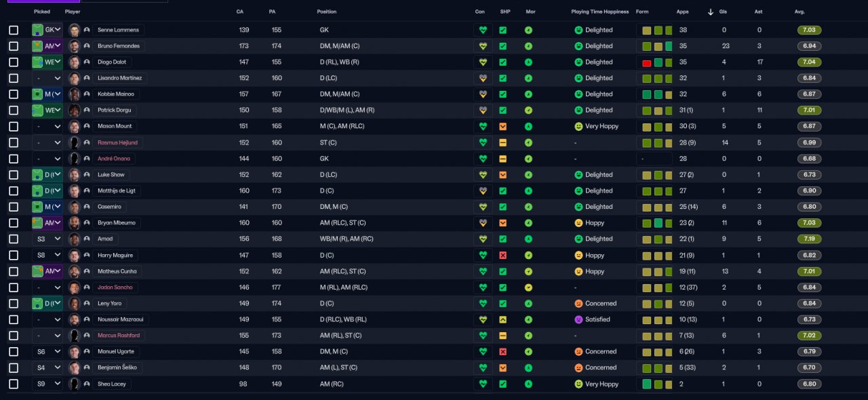Select the checkbox for Jadon Sancho

(14, 287)
